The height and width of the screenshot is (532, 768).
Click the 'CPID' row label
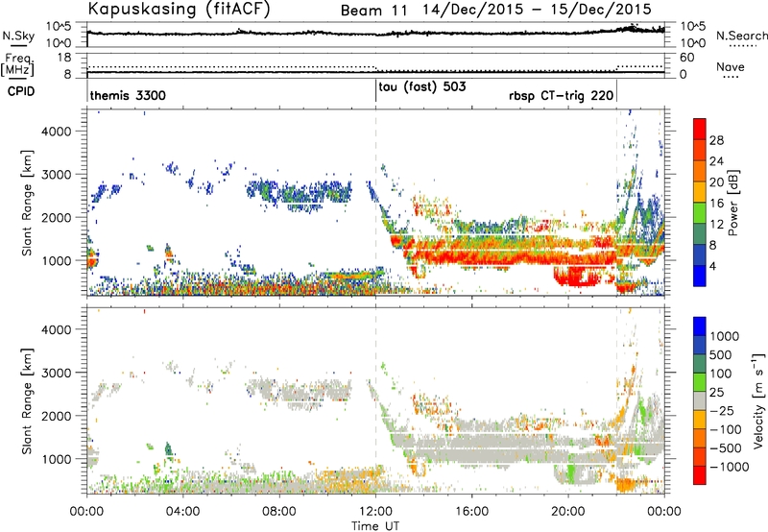(20, 91)
